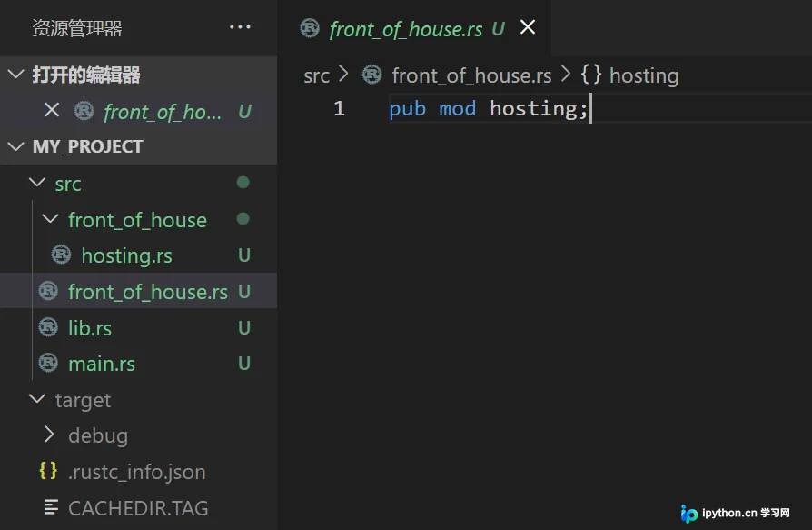Click the Rust icon in the breadcrumb
The height and width of the screenshot is (530, 812).
tap(371, 75)
